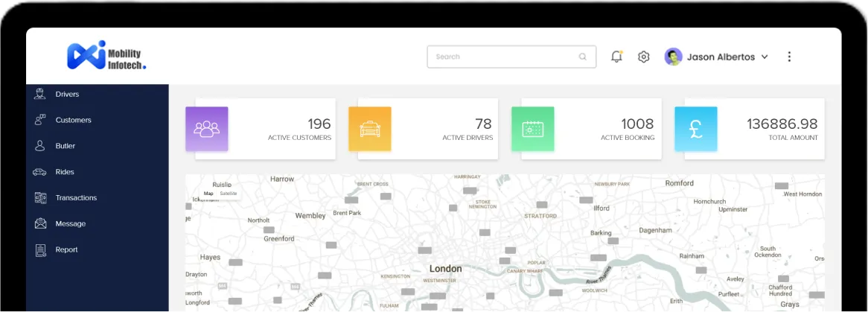Open the three-dot more options menu
The width and height of the screenshot is (868, 312).
[x=789, y=57]
